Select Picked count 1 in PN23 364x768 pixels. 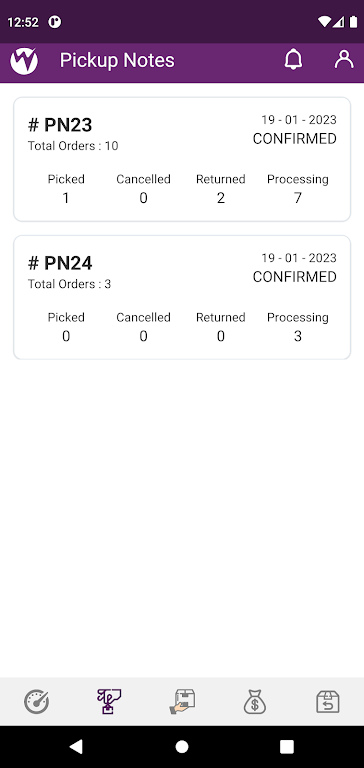click(66, 198)
